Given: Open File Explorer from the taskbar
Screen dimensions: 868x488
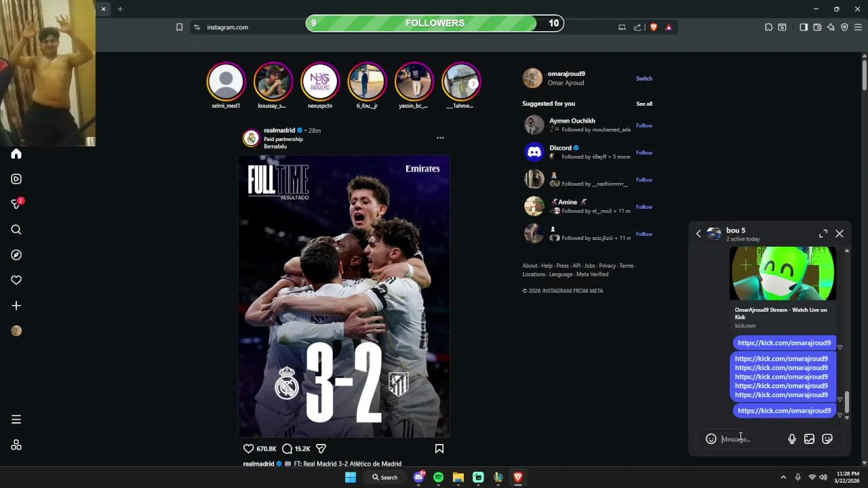Looking at the screenshot, I should click(x=458, y=477).
